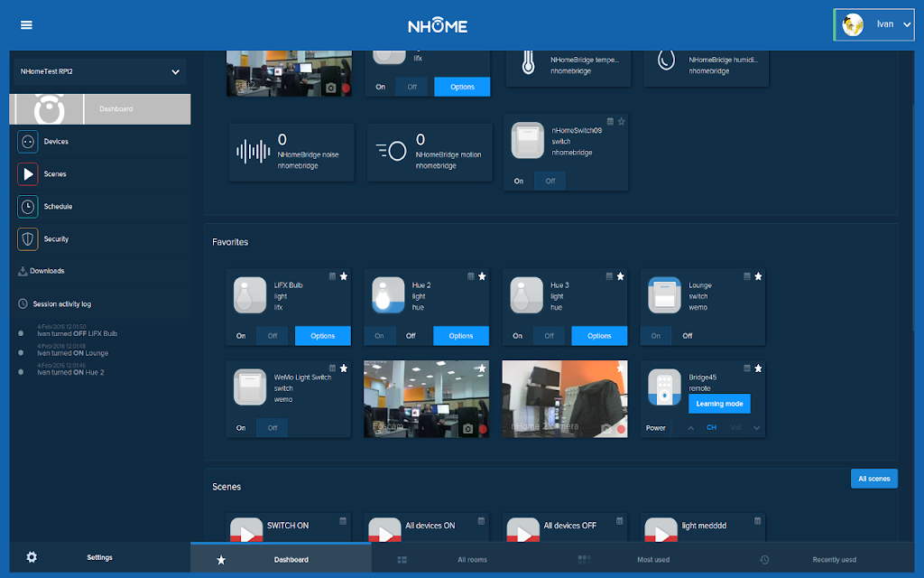Unfavorite Bridge45 remote star
This screenshot has width=924, height=578.
point(758,368)
